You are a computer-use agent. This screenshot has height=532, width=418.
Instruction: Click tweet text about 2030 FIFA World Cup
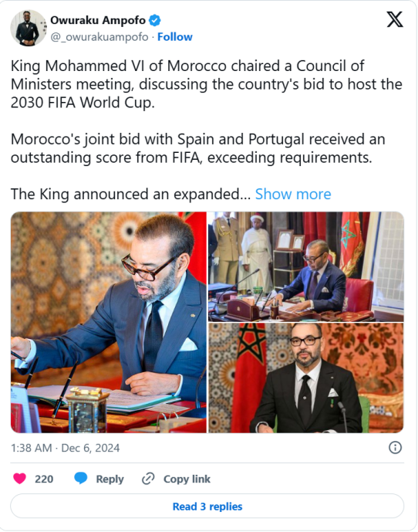tap(207, 84)
